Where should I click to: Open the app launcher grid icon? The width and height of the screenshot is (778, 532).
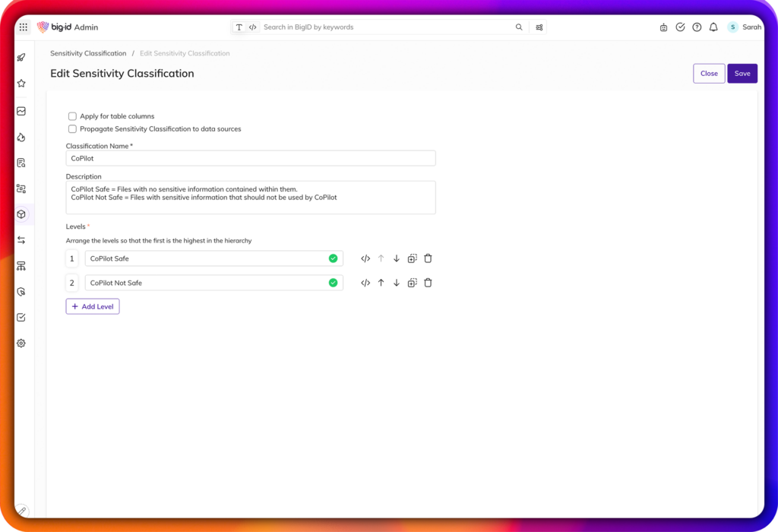coord(24,27)
